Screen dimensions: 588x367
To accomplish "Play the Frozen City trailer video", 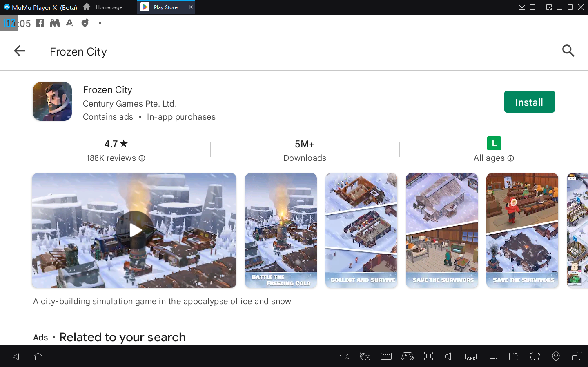I will [134, 230].
